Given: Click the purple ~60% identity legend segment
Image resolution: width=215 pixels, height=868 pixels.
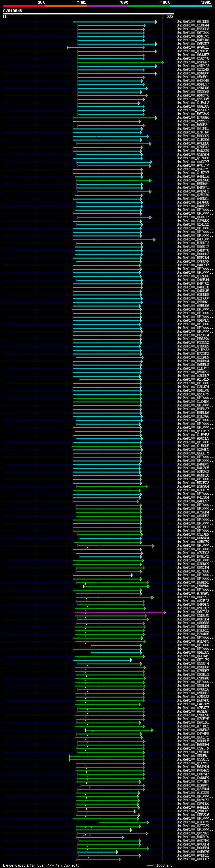Looking at the screenshot, I should (x=107, y=6).
